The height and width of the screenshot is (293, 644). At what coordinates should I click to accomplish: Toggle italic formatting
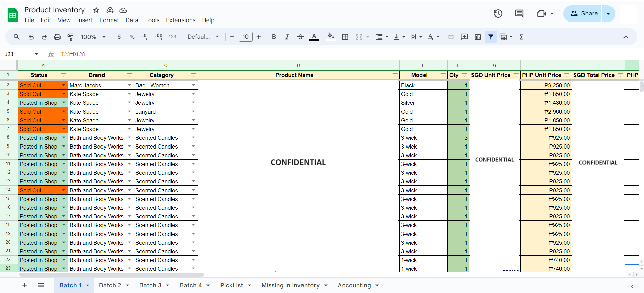[287, 37]
